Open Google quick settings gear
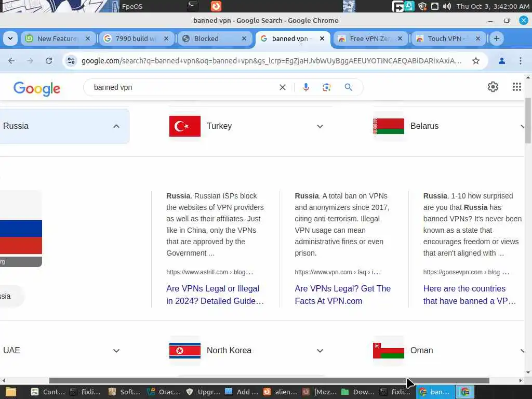 click(x=493, y=87)
